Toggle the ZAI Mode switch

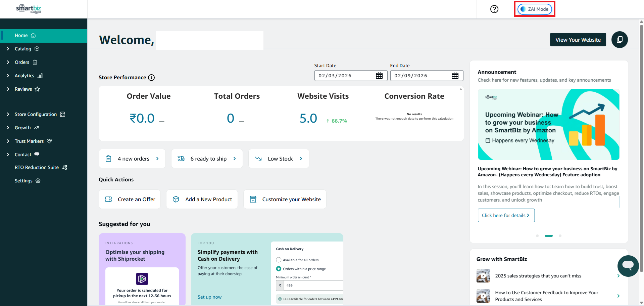click(x=534, y=9)
